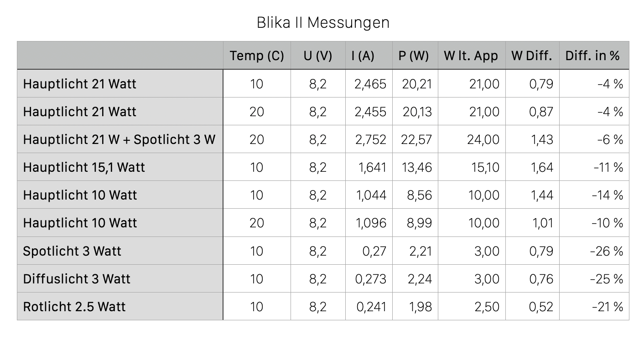Select the "Spotlicht 3 Watt" row label
Screen dimensions: 644x339
point(72,251)
